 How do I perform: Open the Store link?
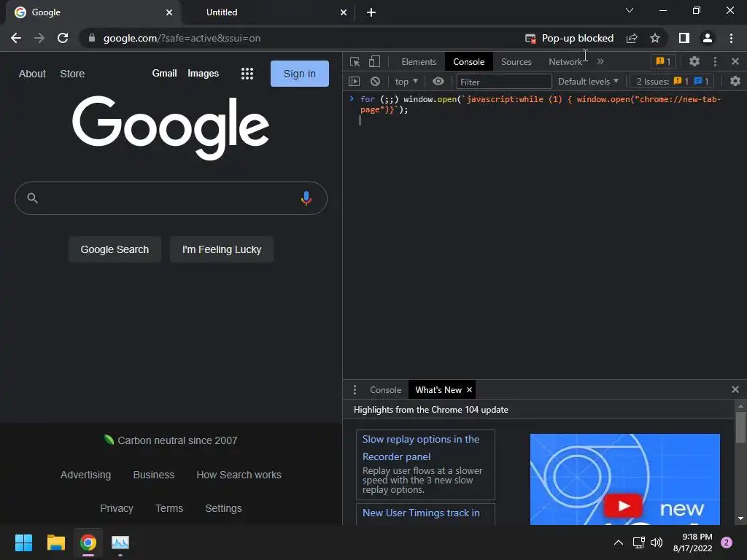[72, 74]
